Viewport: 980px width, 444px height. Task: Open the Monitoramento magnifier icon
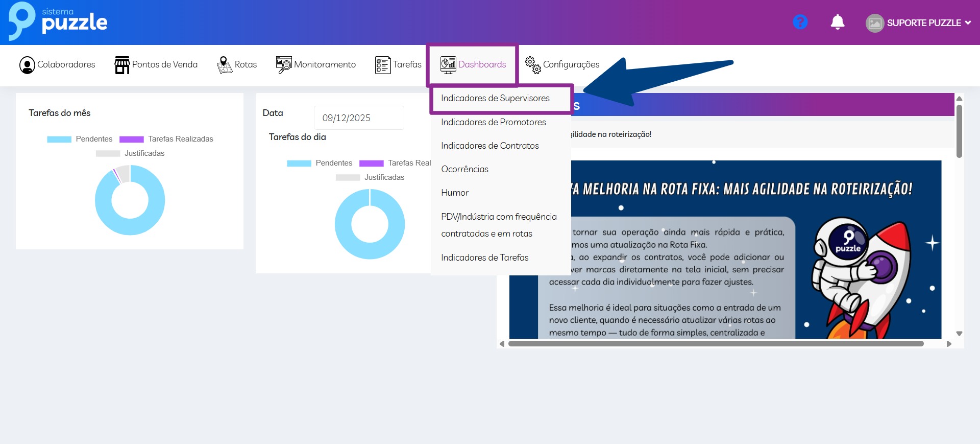pyautogui.click(x=283, y=65)
